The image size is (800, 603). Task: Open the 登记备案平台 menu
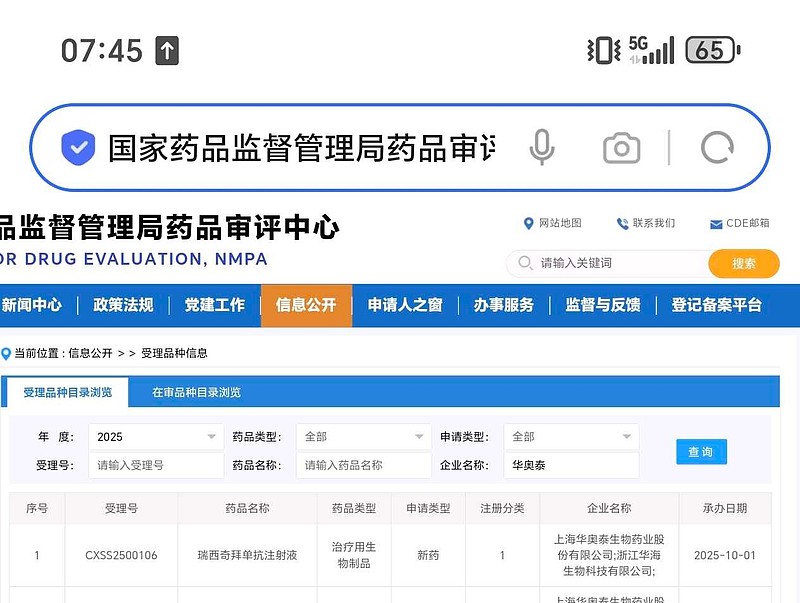[716, 305]
